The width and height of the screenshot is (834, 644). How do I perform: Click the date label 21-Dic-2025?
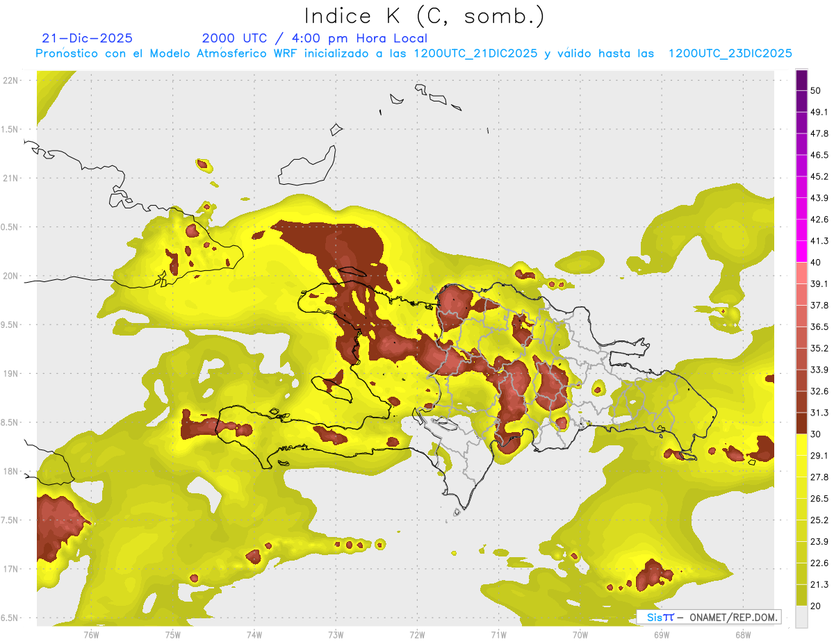point(87,38)
